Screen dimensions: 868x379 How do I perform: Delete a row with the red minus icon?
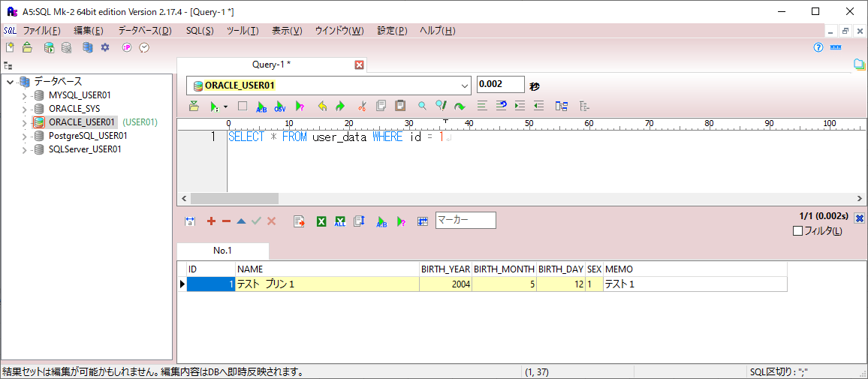point(226,221)
